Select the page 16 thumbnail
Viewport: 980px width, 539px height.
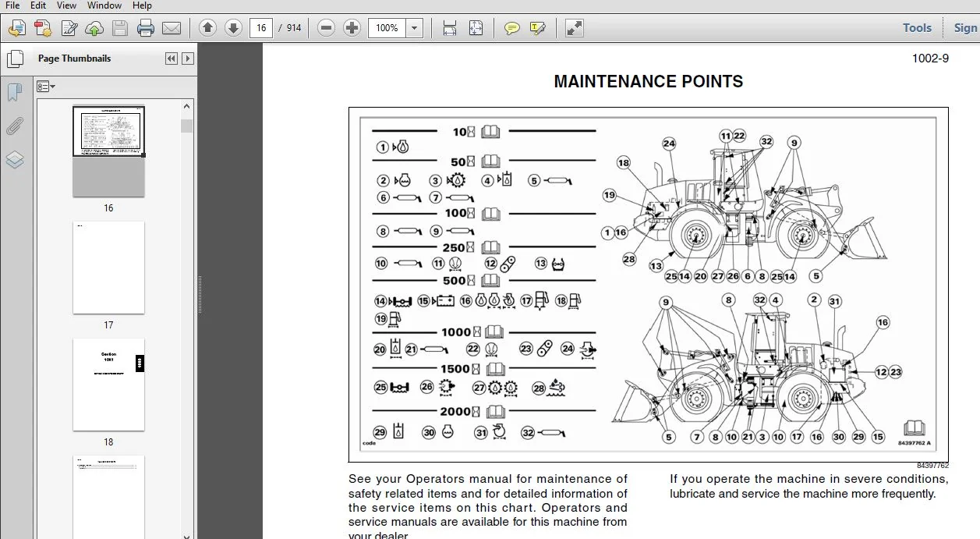(108, 151)
